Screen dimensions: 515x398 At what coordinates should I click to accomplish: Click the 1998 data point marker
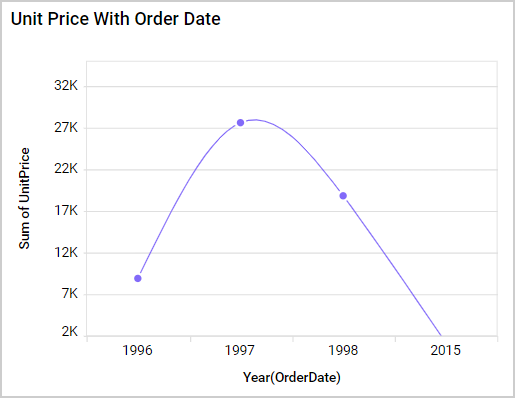(343, 196)
